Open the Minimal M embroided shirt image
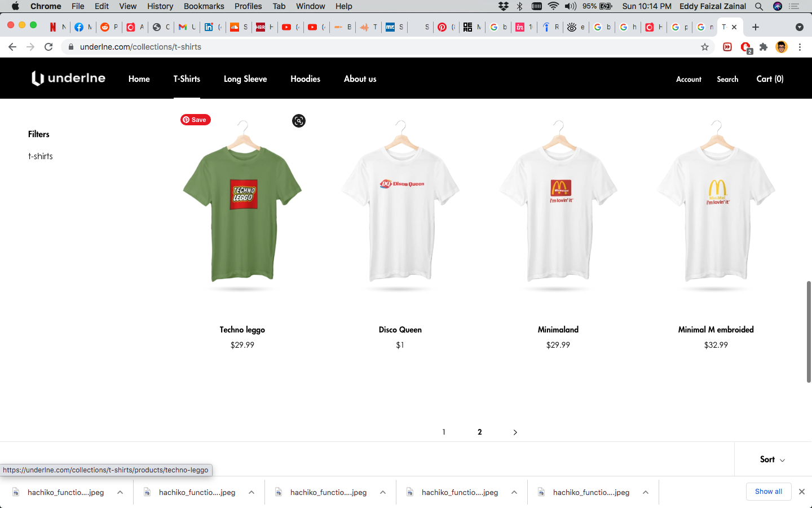Viewport: 812px width, 508px height. click(716, 206)
